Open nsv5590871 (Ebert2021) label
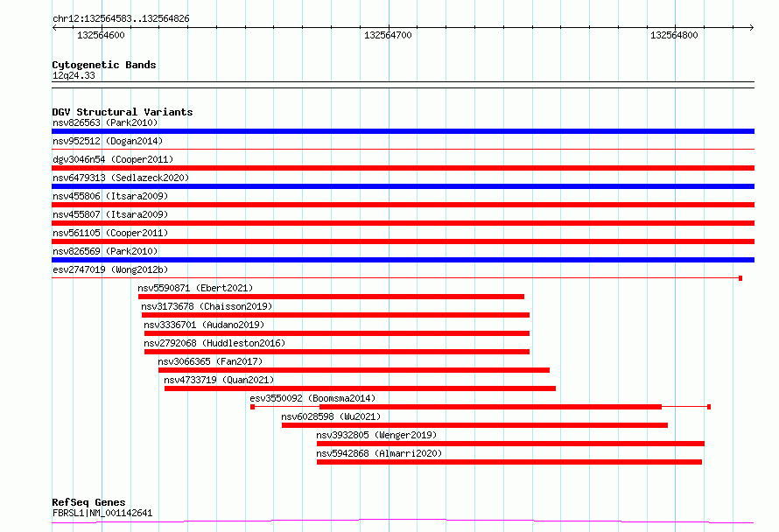779x532 pixels. click(195, 288)
